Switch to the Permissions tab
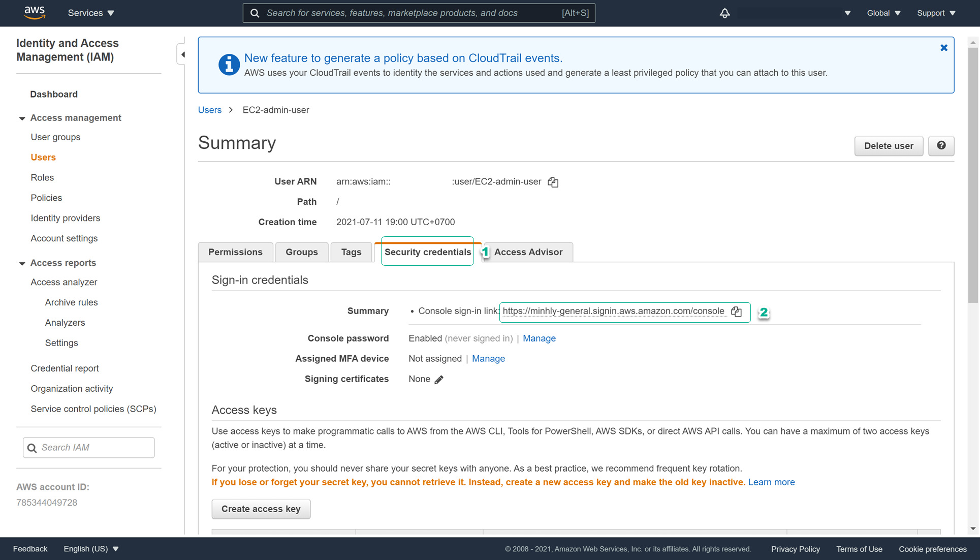 tap(235, 252)
